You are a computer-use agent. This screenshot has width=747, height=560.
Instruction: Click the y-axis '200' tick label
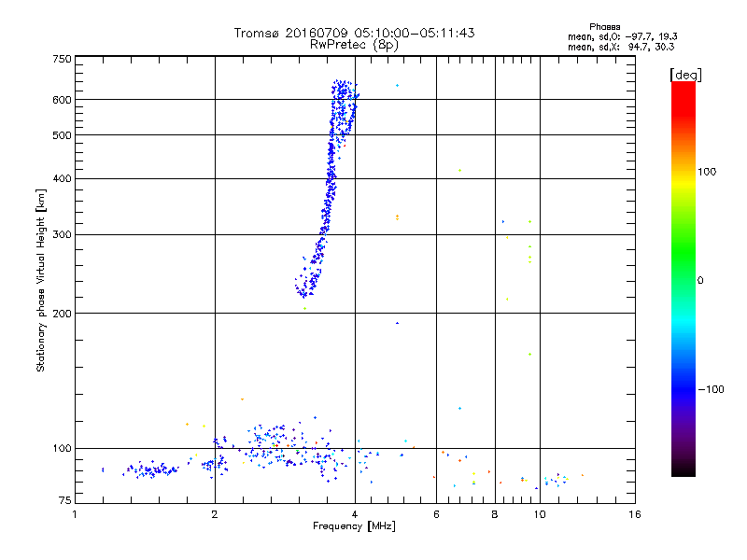pyautogui.click(x=62, y=314)
